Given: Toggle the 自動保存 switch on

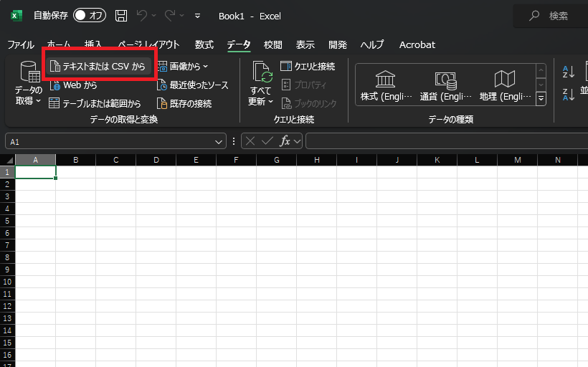Looking at the screenshot, I should click(90, 15).
